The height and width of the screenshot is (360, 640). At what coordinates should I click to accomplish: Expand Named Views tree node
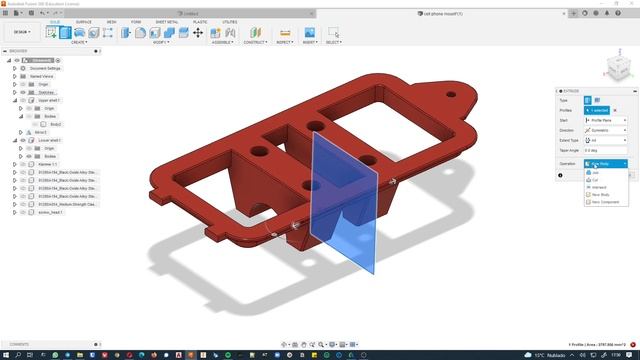click(x=15, y=76)
